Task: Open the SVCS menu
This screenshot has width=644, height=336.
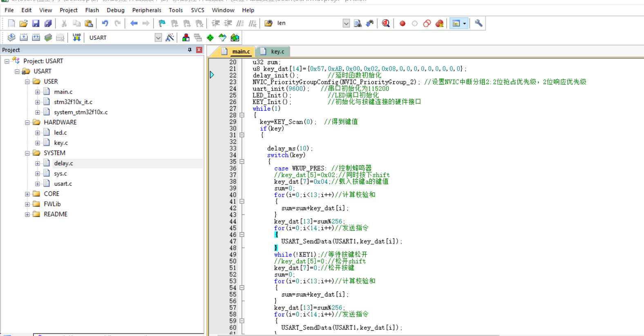Action: 197,10
